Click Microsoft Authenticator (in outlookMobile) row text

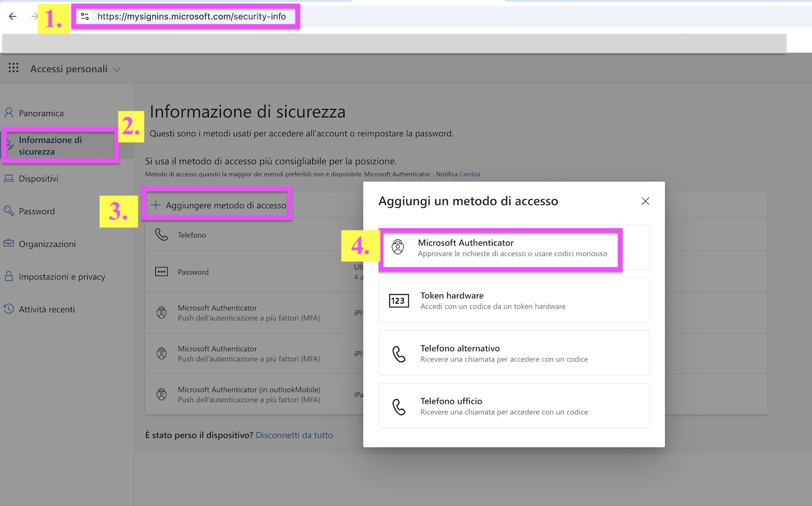point(249,390)
